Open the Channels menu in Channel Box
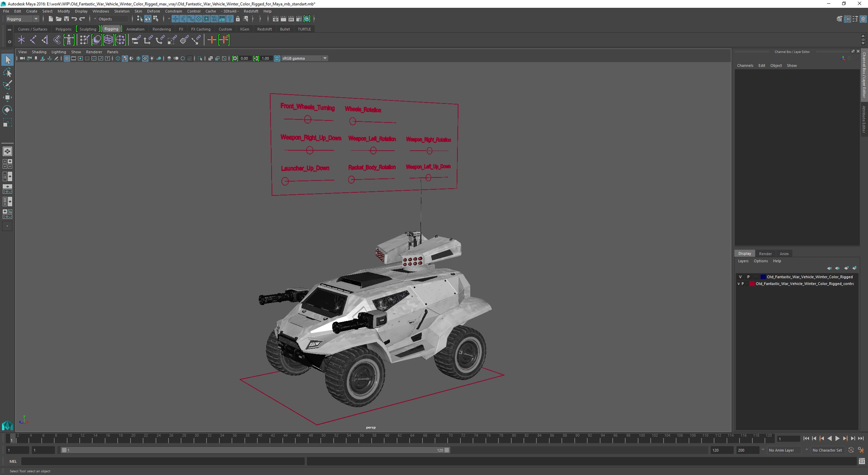868x475 pixels. 745,65
